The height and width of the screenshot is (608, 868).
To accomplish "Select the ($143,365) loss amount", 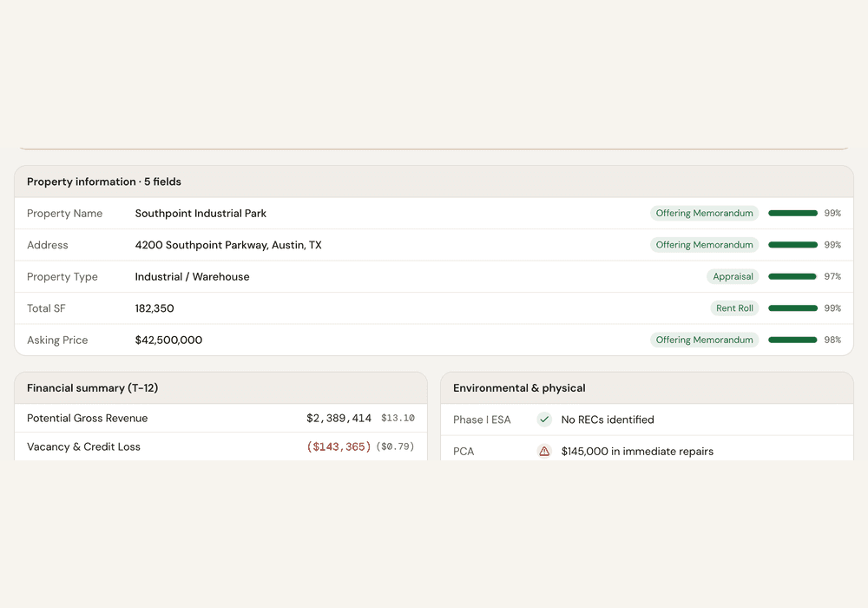I will [x=339, y=446].
